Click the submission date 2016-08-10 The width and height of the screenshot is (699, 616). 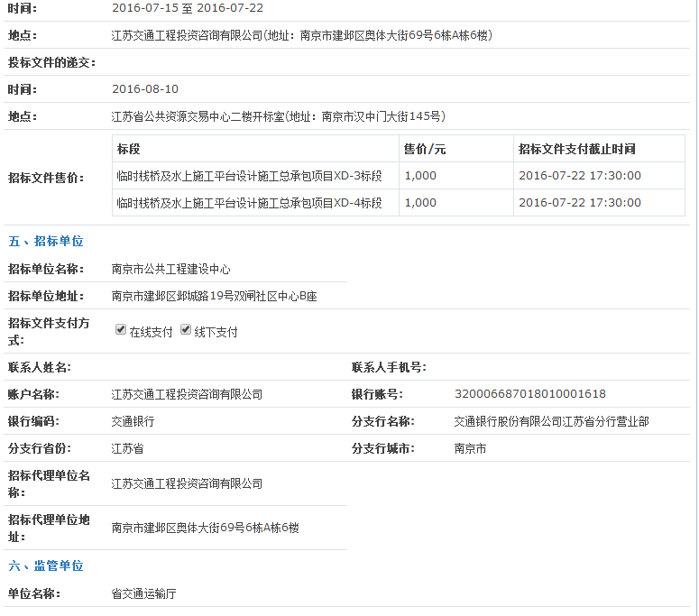click(x=145, y=89)
